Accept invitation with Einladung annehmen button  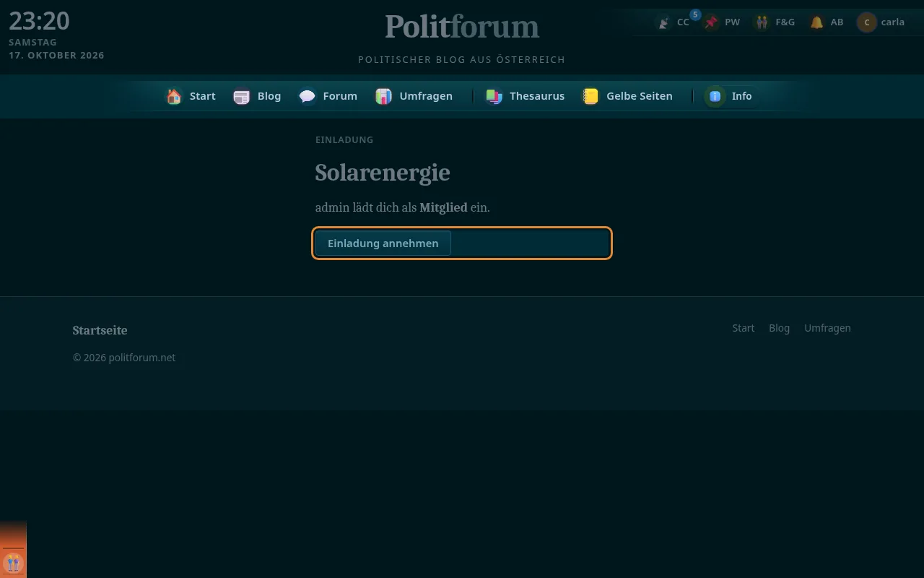click(383, 243)
